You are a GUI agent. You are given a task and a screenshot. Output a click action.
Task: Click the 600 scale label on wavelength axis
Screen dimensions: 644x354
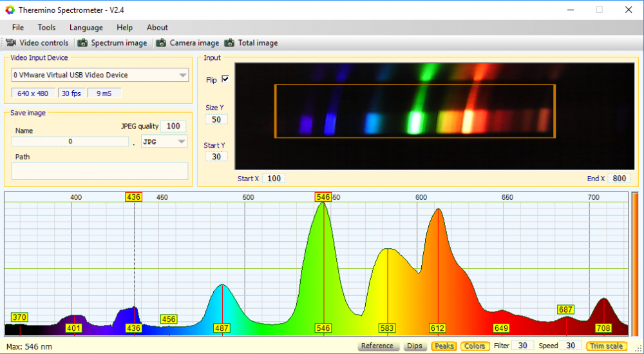point(421,197)
